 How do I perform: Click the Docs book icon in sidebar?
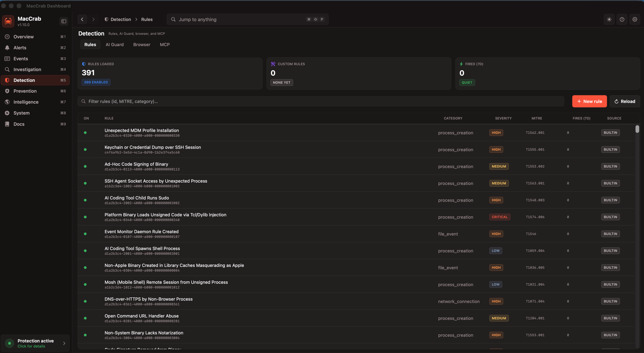[x=7, y=124]
